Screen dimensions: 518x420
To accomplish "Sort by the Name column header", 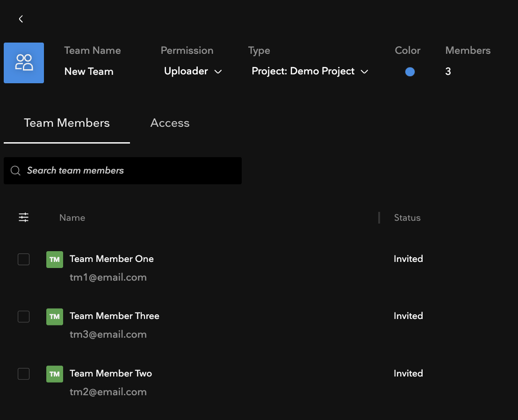I will pos(72,217).
